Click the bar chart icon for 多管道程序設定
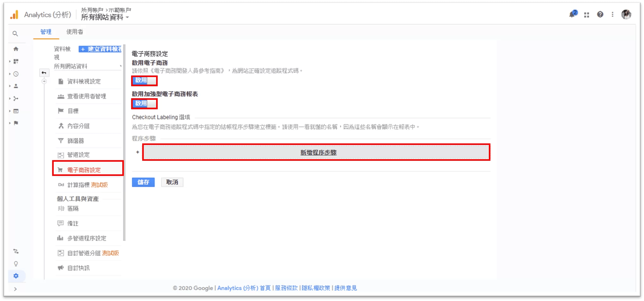Screen dimensions: 644x301 [x=60, y=238]
